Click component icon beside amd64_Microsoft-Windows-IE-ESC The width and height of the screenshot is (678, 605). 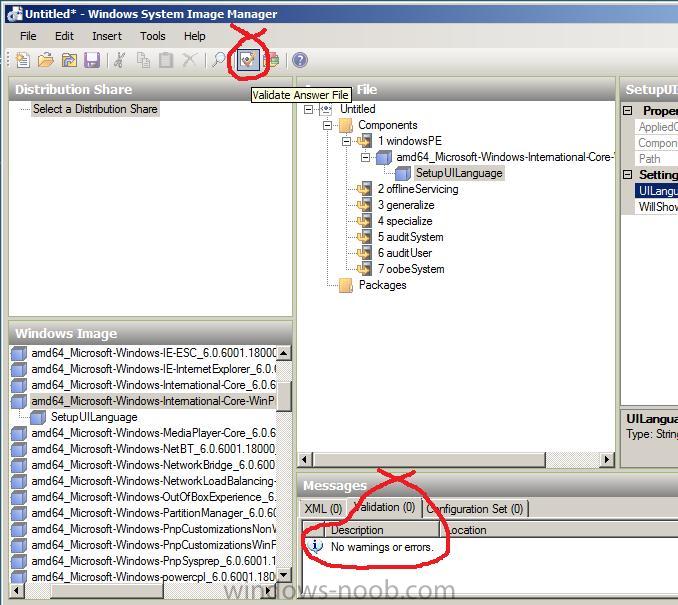pyautogui.click(x=19, y=353)
